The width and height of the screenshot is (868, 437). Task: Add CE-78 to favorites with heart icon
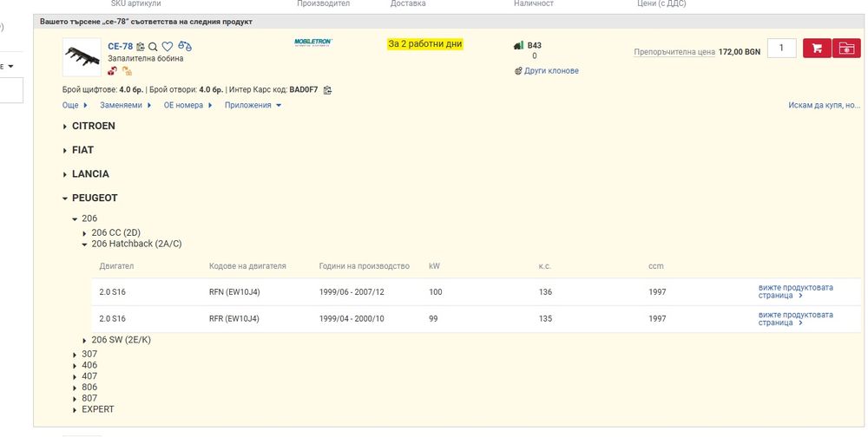pyautogui.click(x=168, y=47)
